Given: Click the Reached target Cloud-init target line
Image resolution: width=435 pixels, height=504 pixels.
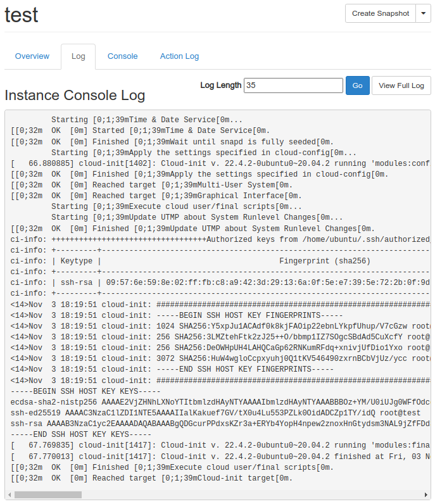Looking at the screenshot, I should click(151, 478).
